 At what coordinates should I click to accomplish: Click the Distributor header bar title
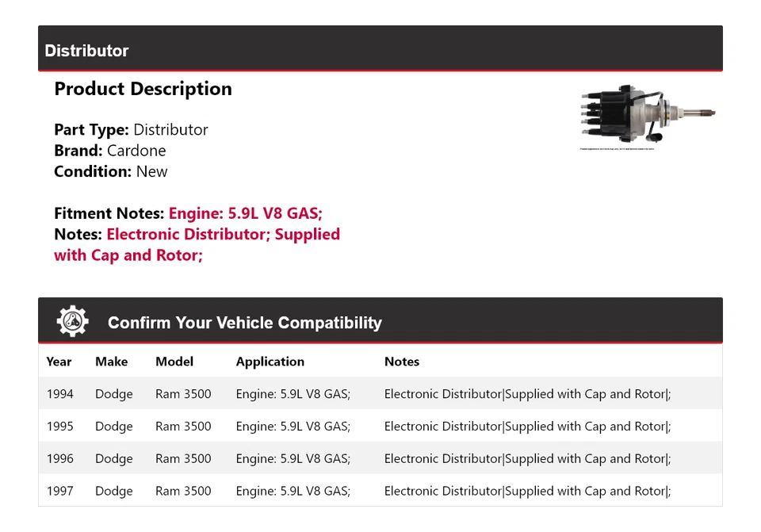(86, 51)
